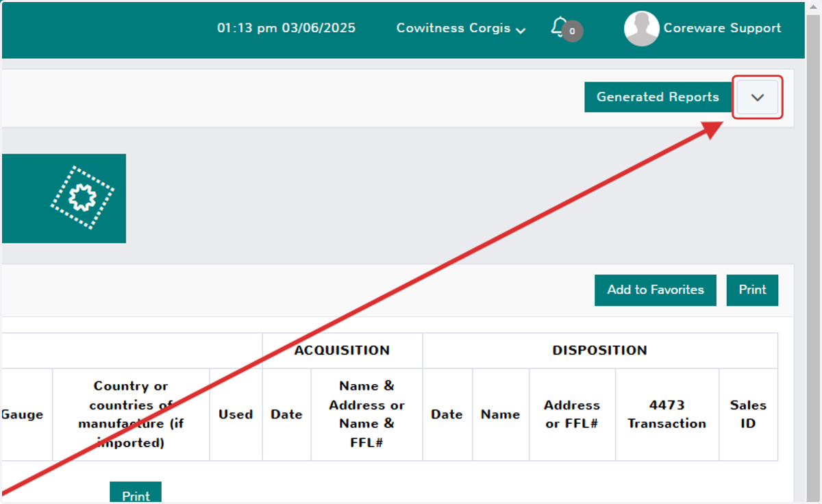822x504 pixels.
Task: Click the 01:13 pm 03/06/2025 timestamp
Action: (x=286, y=29)
